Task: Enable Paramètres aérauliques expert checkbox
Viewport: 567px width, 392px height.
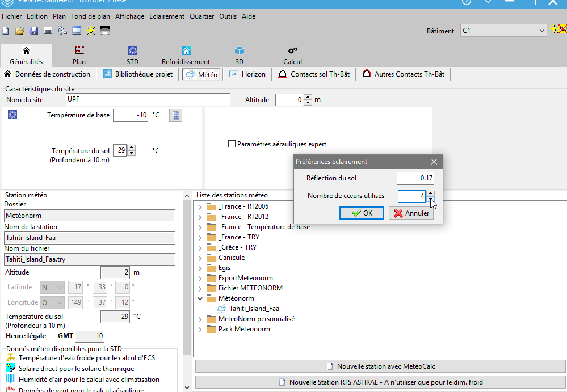Action: click(x=232, y=144)
